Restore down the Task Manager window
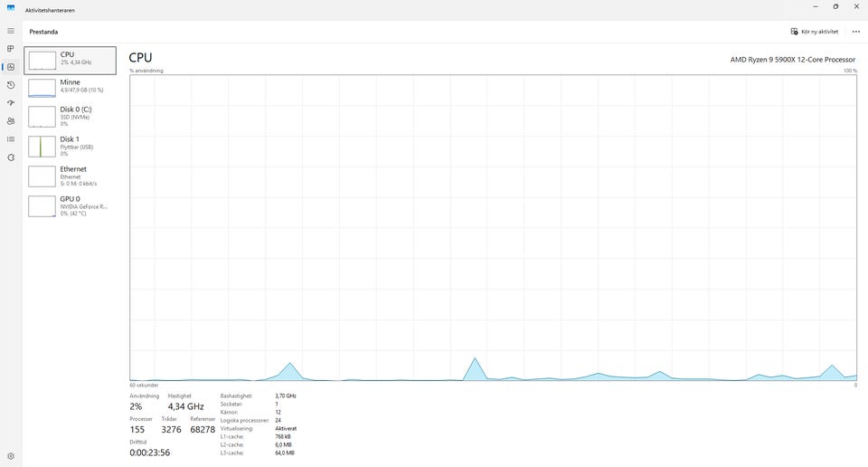The height and width of the screenshot is (467, 868). point(835,6)
